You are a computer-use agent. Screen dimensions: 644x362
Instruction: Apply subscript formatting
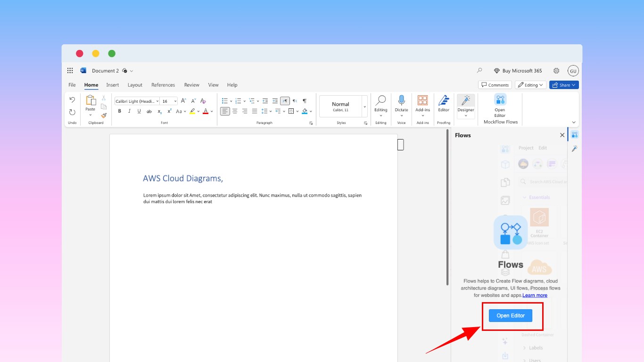(x=159, y=111)
